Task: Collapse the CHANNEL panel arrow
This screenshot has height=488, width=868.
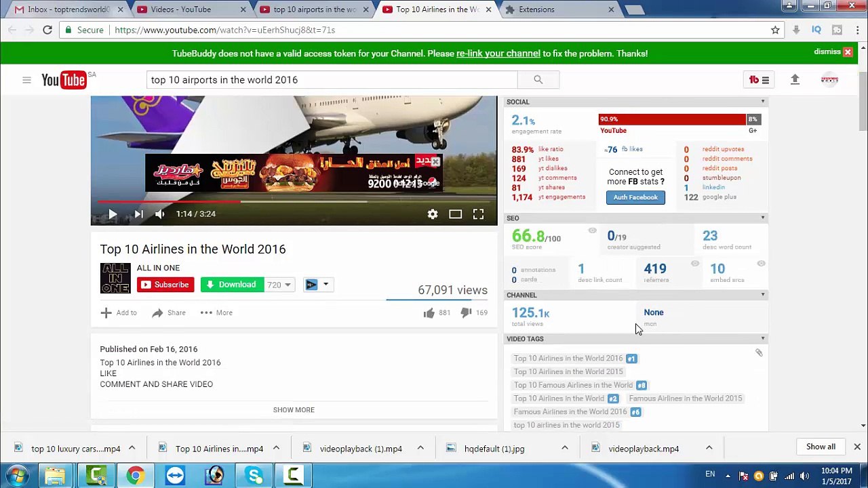Action: [x=763, y=295]
